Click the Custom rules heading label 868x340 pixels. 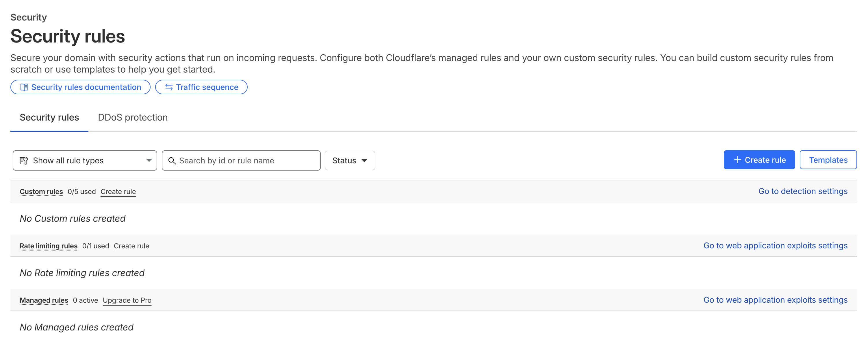41,192
